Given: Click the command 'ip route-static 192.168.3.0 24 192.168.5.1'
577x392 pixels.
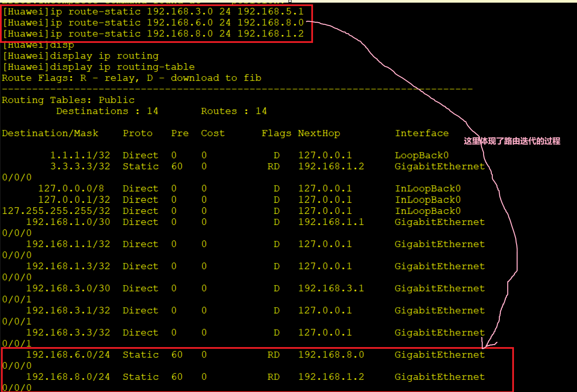Looking at the screenshot, I should (177, 12).
